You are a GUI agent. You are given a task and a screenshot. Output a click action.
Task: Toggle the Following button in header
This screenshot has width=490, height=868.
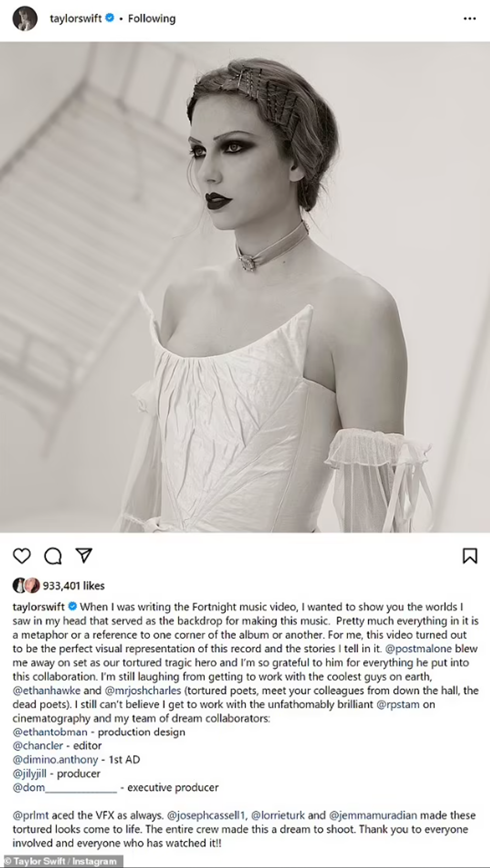click(x=151, y=18)
